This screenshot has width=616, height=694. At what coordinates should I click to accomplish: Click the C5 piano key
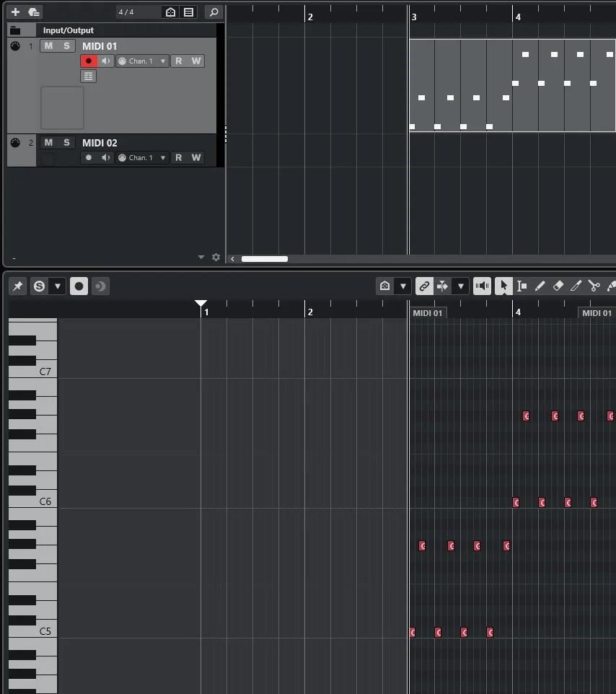coord(33,631)
